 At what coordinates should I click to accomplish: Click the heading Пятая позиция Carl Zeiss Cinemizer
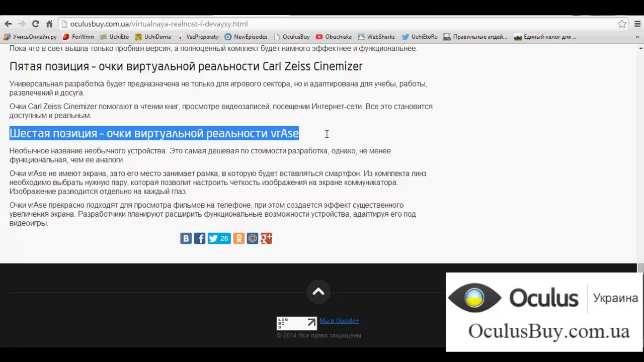186,66
